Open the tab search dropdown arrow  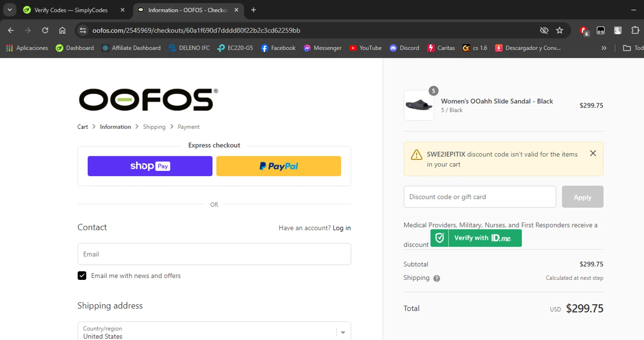(x=9, y=10)
